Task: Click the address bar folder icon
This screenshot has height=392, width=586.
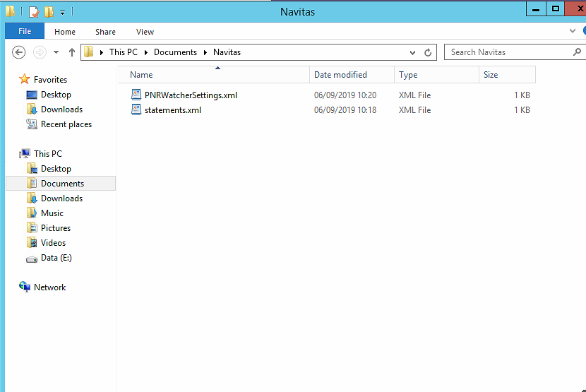Action: point(88,52)
